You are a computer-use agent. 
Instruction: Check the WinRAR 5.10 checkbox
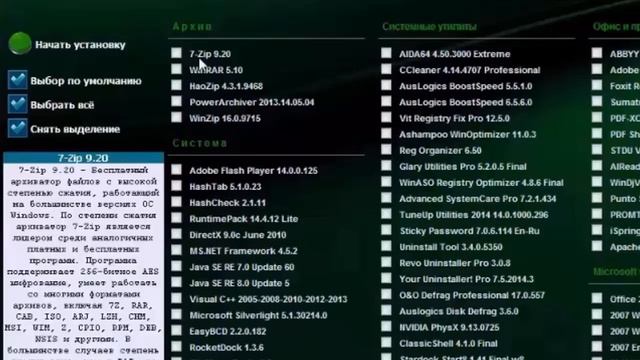pos(176,69)
